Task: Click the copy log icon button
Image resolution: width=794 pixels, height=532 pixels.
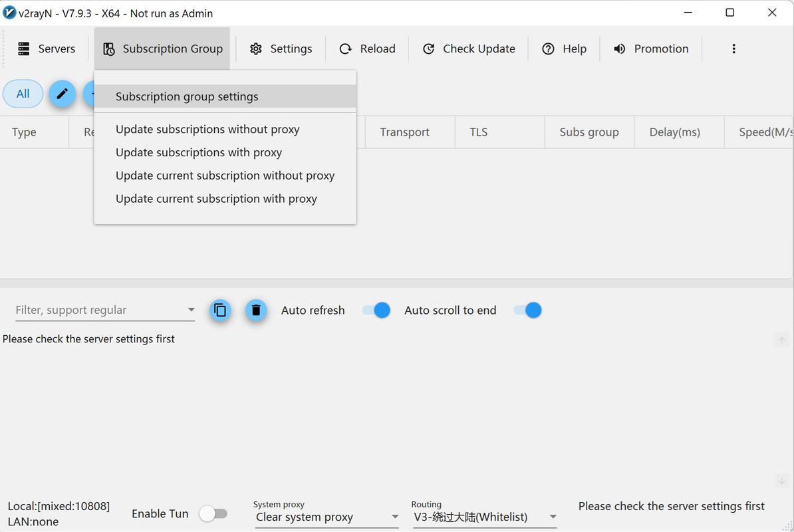Action: point(220,310)
